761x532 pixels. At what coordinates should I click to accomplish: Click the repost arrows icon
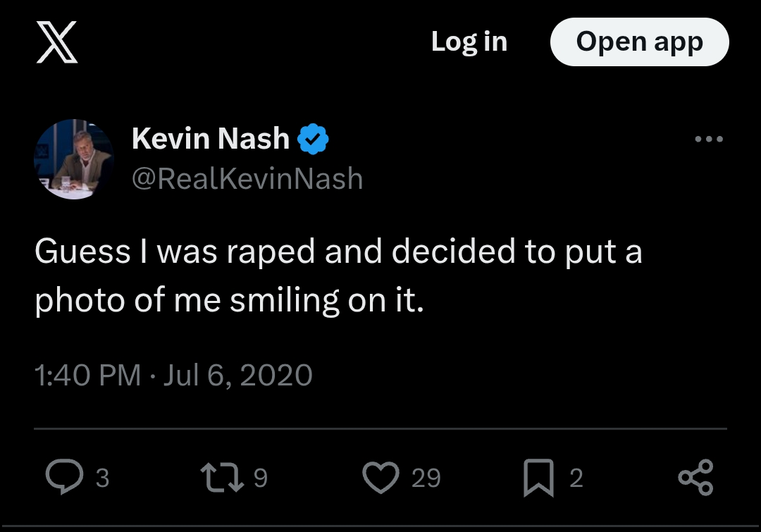tap(223, 478)
